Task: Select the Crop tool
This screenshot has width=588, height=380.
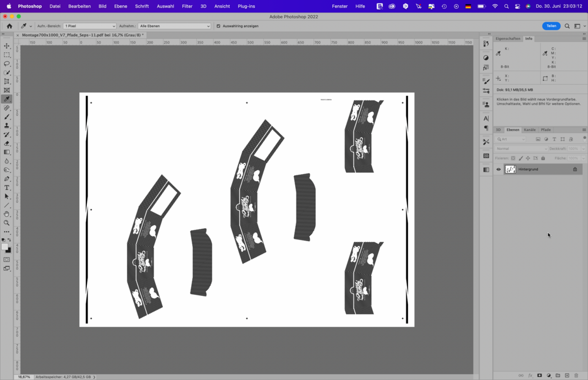Action: (6, 81)
